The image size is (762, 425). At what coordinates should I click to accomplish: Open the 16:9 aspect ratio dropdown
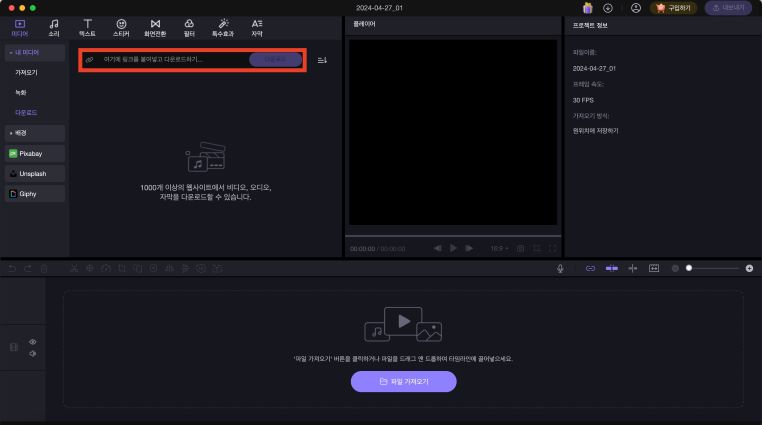coord(499,249)
